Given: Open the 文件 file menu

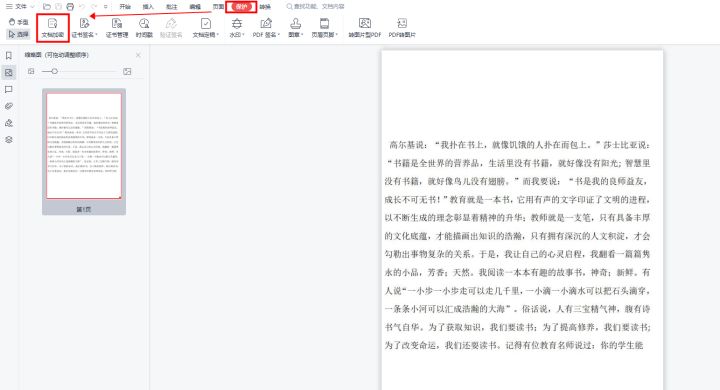Looking at the screenshot, I should pos(17,6).
